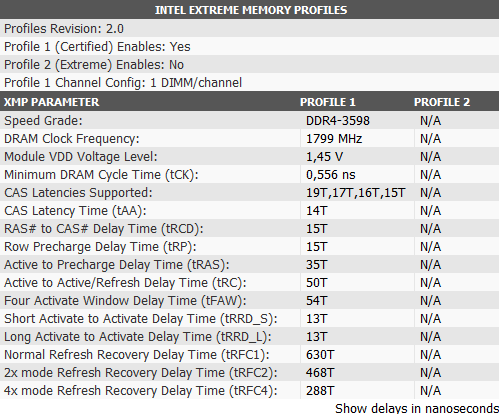Select the tRFC1 630T value

(320, 355)
